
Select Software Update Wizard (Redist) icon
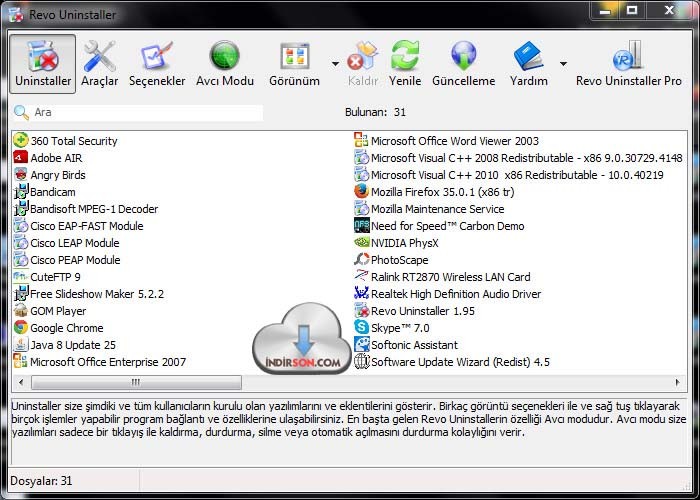pos(361,361)
